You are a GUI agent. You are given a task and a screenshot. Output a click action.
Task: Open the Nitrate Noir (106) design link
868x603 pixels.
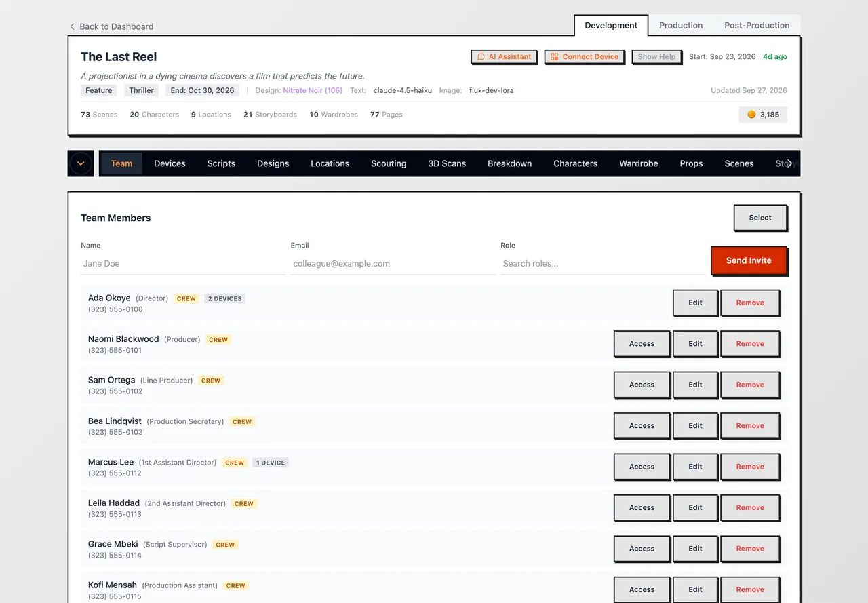point(313,90)
